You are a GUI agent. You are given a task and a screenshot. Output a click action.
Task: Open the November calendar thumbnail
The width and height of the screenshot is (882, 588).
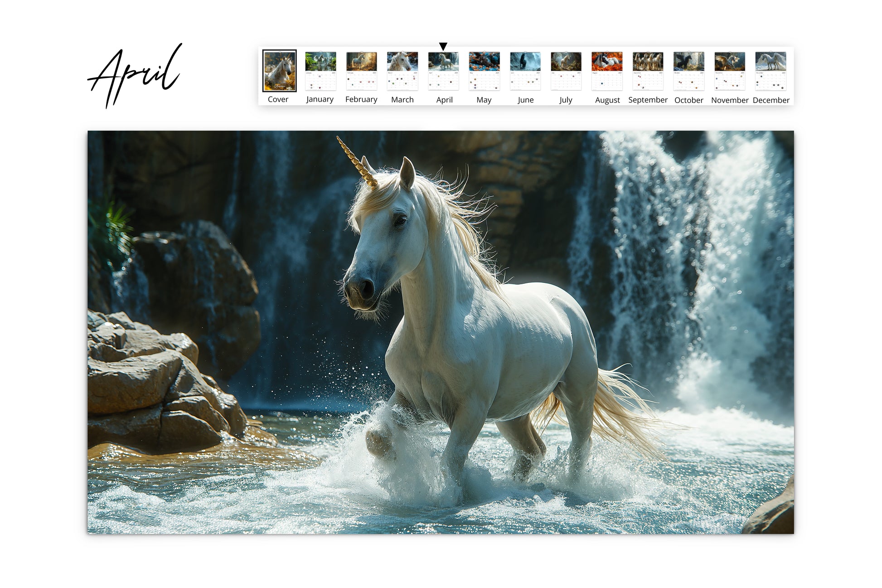(730, 71)
